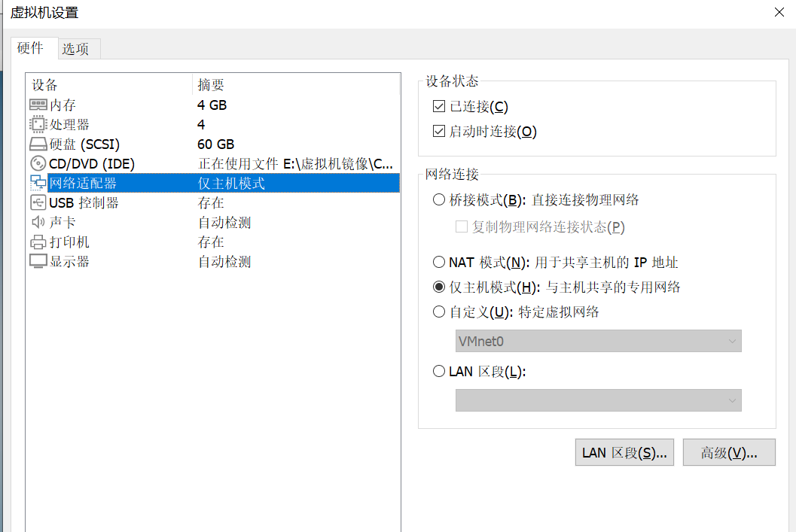This screenshot has height=532, width=796.
Task: Click the processor count value 4
Action: tap(201, 125)
